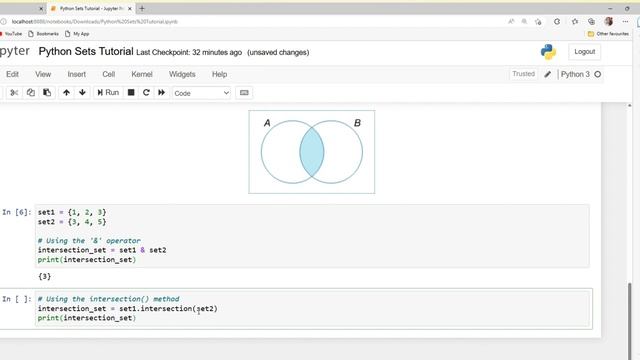Viewport: 640px width, 360px height.
Task: Move selected cell down arrow
Action: [x=82, y=93]
